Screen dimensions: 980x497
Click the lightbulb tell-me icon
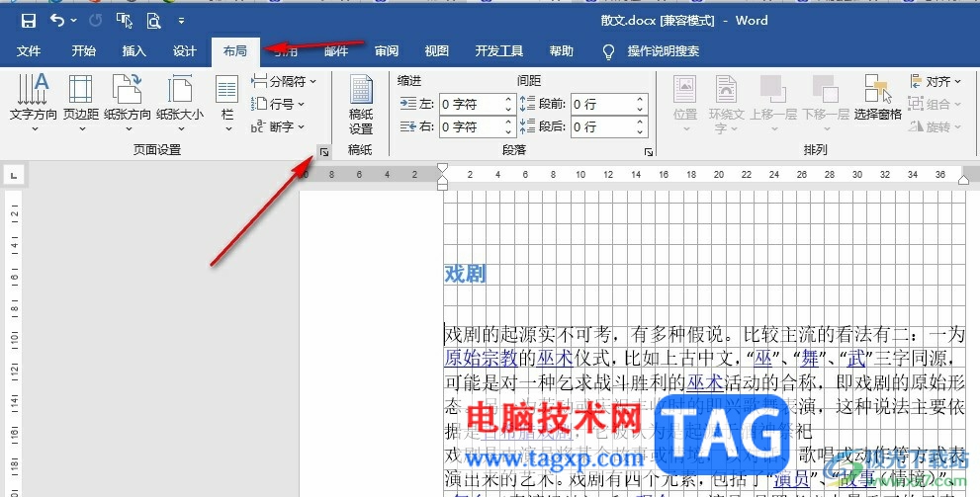(608, 51)
